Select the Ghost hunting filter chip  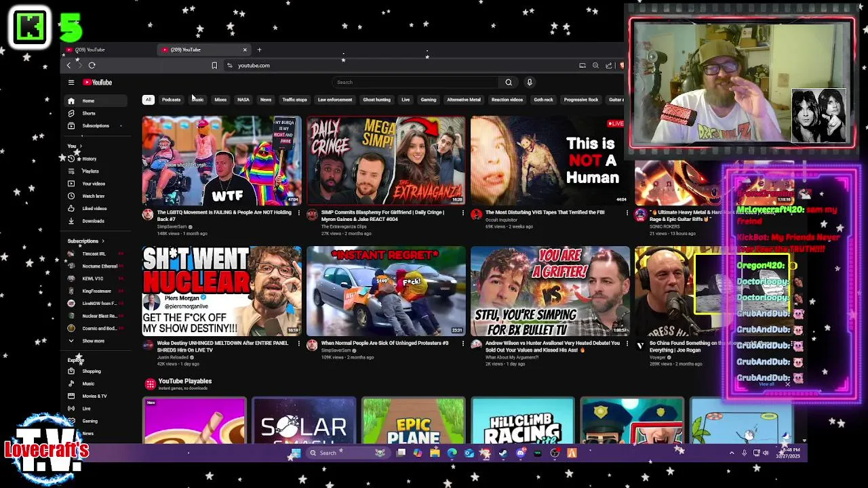coord(376,100)
